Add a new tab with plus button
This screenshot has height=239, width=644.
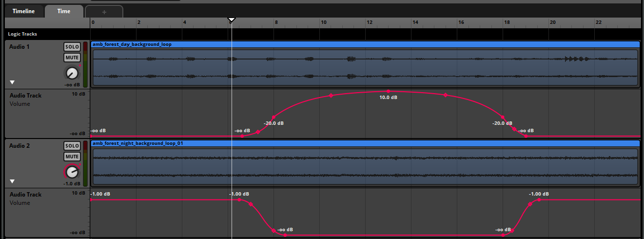click(104, 11)
